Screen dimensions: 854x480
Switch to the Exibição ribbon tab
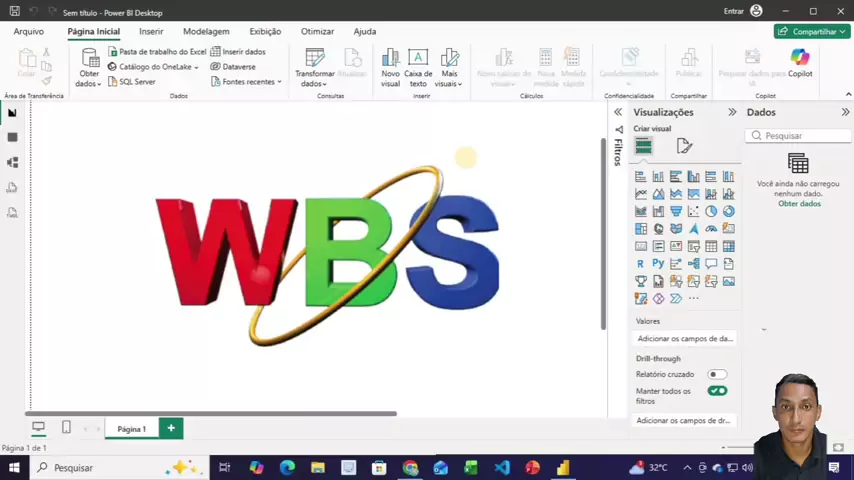pyautogui.click(x=265, y=32)
